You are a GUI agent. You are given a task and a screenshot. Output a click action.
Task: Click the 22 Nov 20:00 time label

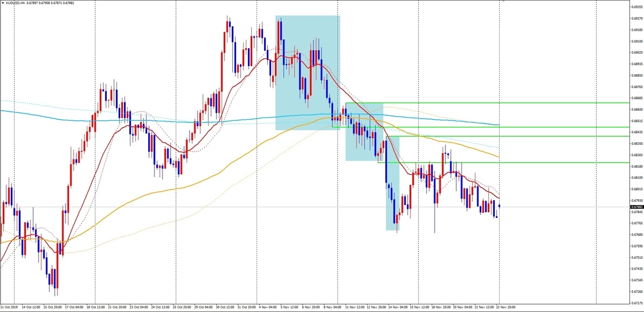click(506, 308)
